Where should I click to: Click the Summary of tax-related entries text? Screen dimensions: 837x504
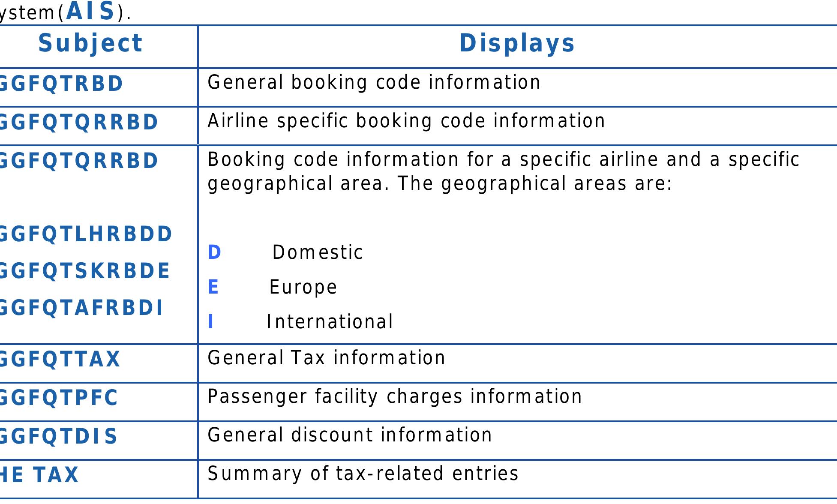point(363,474)
